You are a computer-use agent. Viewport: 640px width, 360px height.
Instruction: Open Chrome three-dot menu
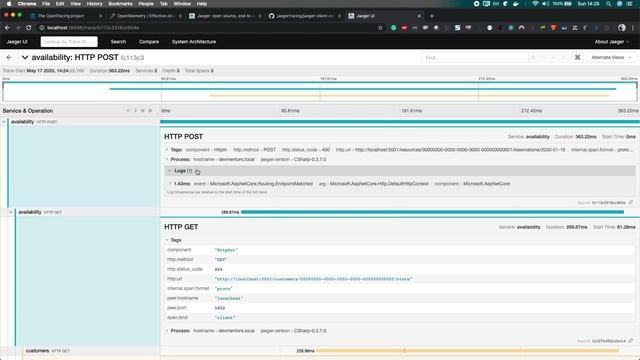click(633, 28)
